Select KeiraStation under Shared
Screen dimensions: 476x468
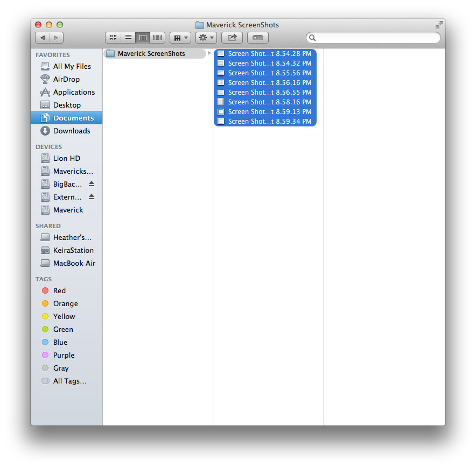(x=73, y=250)
